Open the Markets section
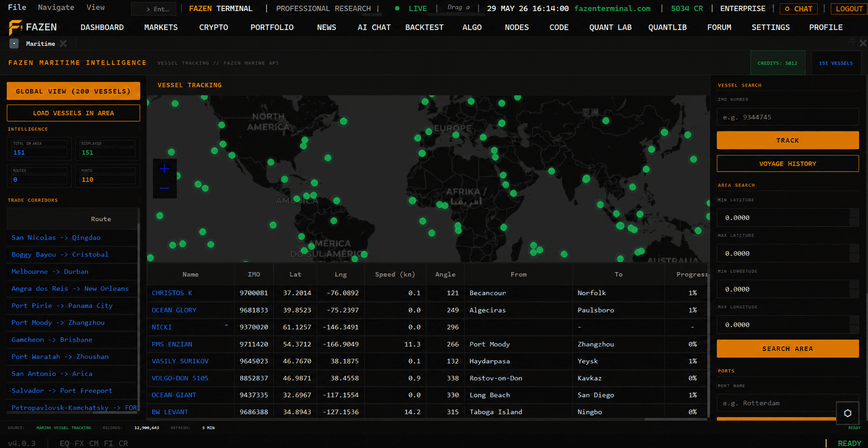The height and width of the screenshot is (448, 868). click(161, 27)
